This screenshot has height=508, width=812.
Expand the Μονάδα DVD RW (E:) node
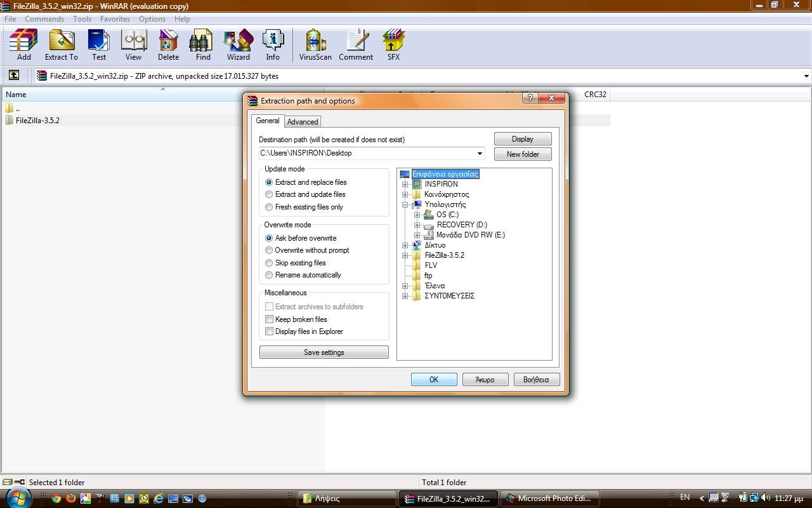pyautogui.click(x=417, y=235)
